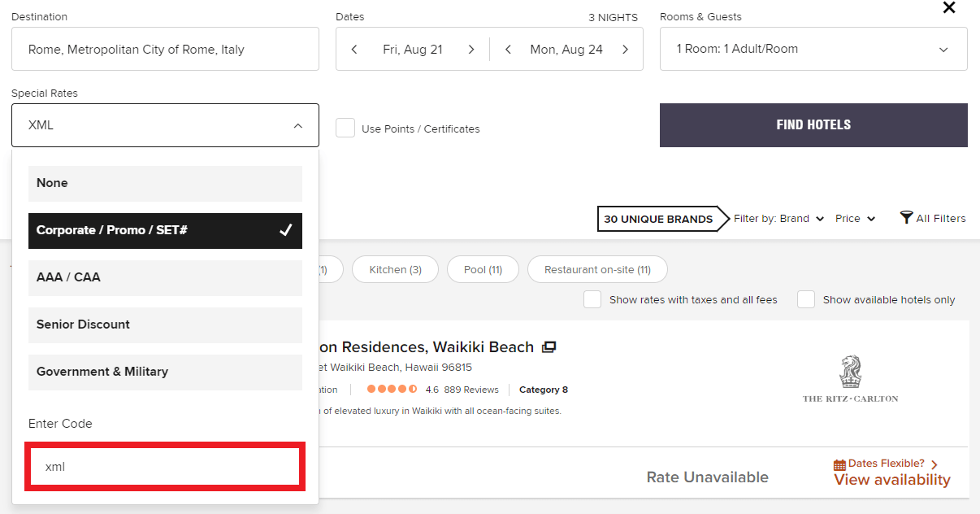Select the Restaurant on-site (11) filter chip

click(597, 269)
